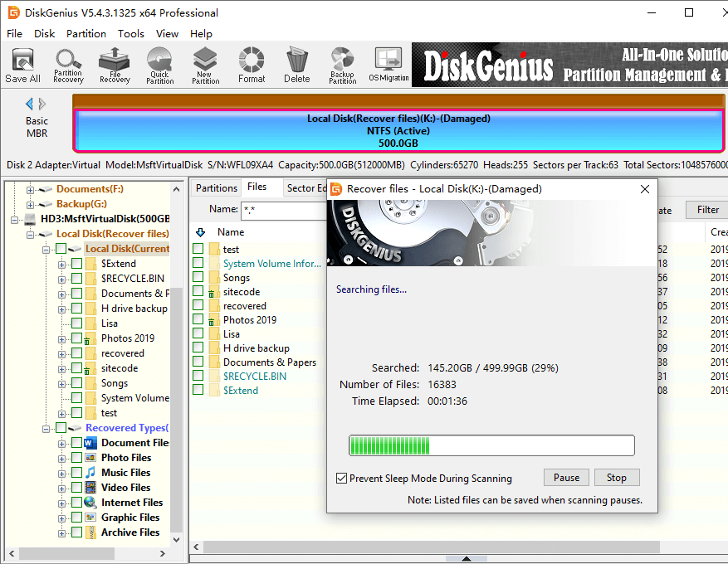Viewport: 728px width, 564px height.
Task: Tick the Music Files checkbox in tree
Action: point(76,473)
